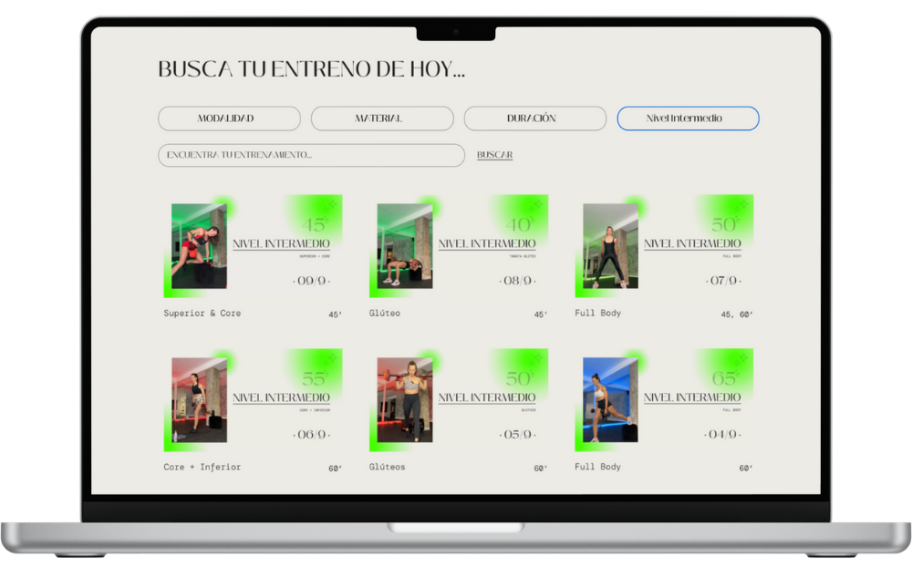912x588 pixels.
Task: Select the Core + Inferior workout thumbnail
Action: coord(199,399)
